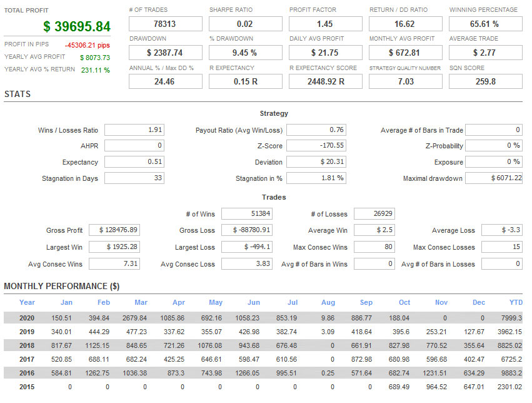Click the STATS section heading
The image size is (532, 403).
click(18, 94)
